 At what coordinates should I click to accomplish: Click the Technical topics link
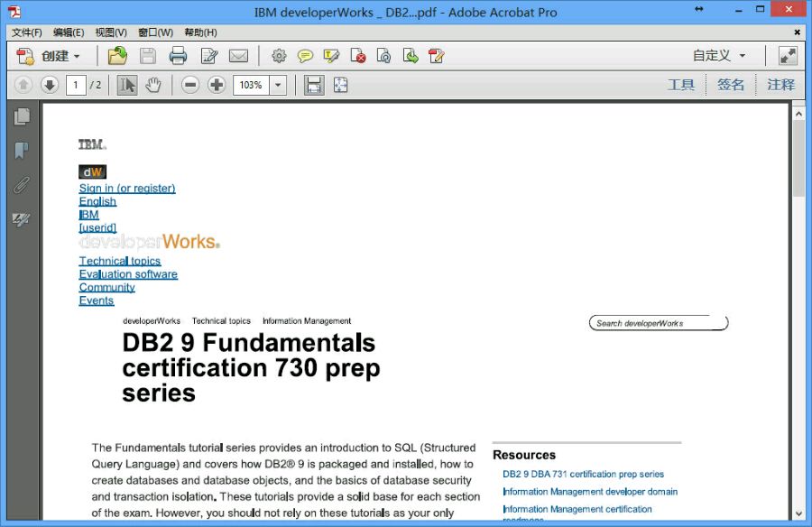click(x=120, y=261)
